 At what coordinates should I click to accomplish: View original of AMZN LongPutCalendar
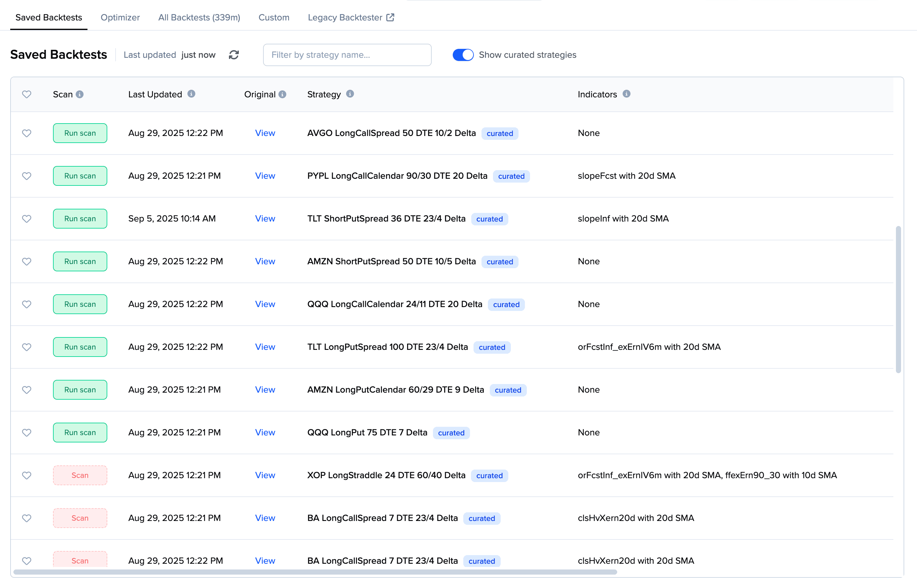click(x=265, y=390)
